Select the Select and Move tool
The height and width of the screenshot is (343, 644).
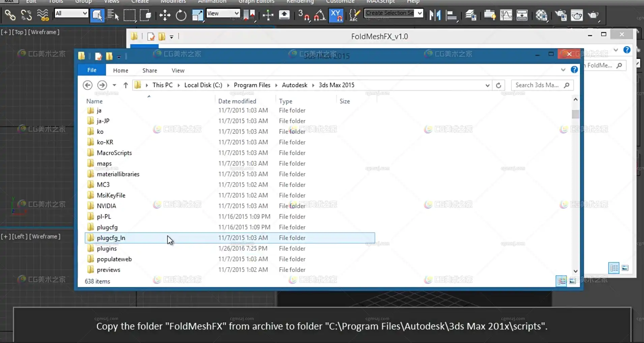(x=165, y=15)
